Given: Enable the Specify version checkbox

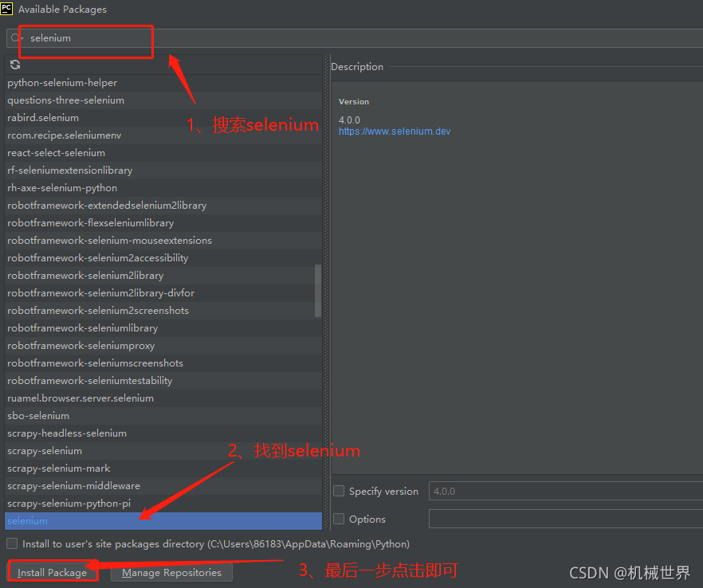Looking at the screenshot, I should click(339, 491).
